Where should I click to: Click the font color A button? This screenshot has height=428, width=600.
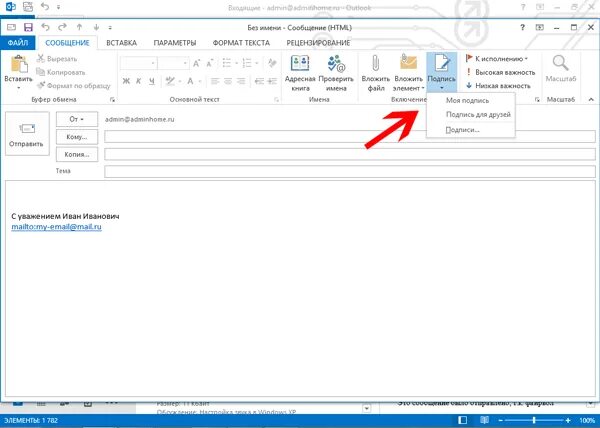pyautogui.click(x=190, y=81)
